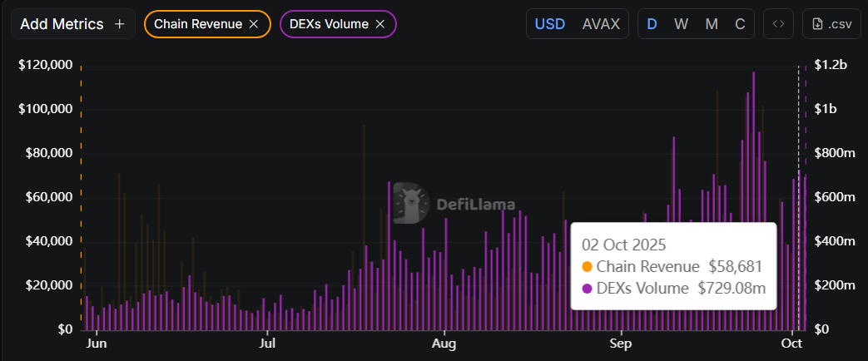This screenshot has width=868, height=361.
Task: Select the W weekly interval
Action: 681,24
